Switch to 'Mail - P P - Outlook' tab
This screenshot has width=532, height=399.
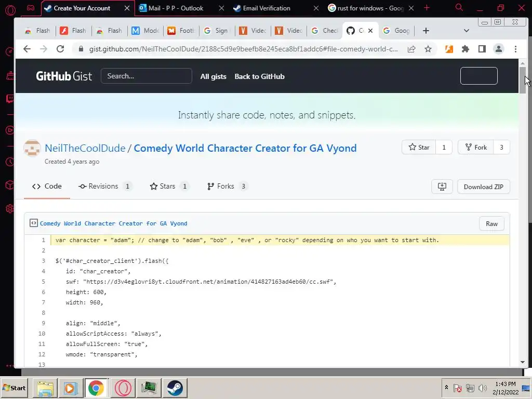click(x=176, y=8)
